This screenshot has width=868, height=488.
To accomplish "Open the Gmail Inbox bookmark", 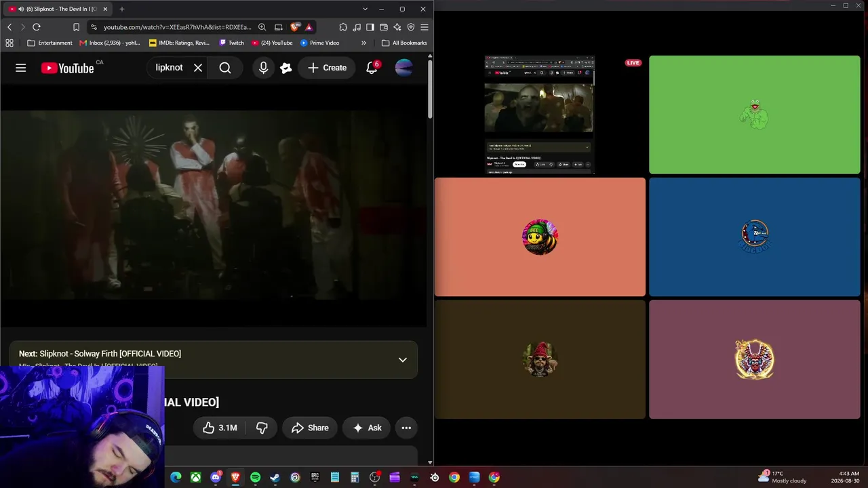I will [x=110, y=43].
